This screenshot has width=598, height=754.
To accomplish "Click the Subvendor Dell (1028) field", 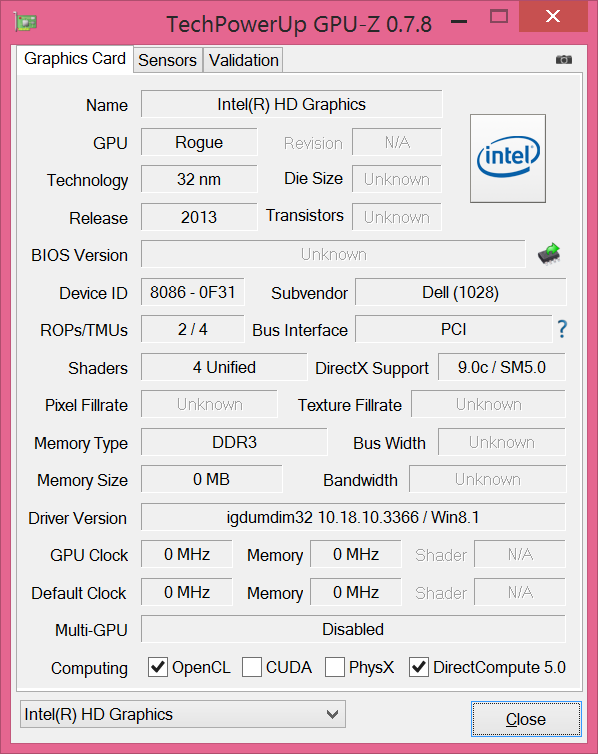I will (x=461, y=292).
